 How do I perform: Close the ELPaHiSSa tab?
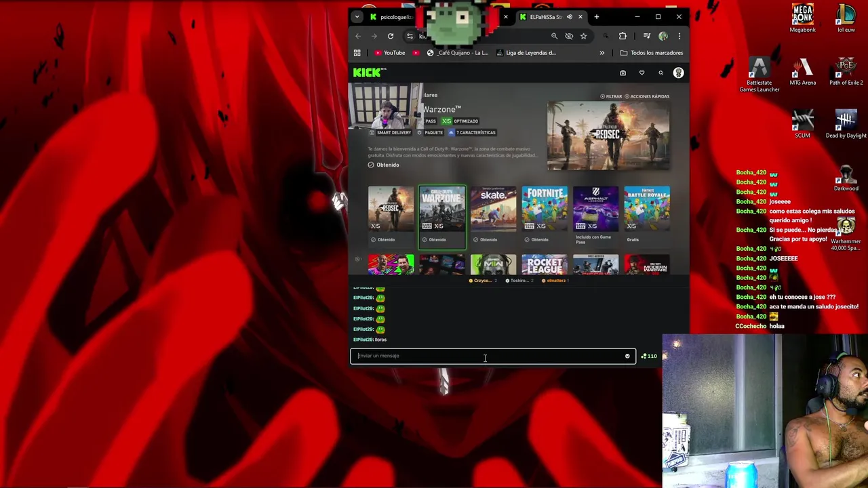tap(580, 17)
